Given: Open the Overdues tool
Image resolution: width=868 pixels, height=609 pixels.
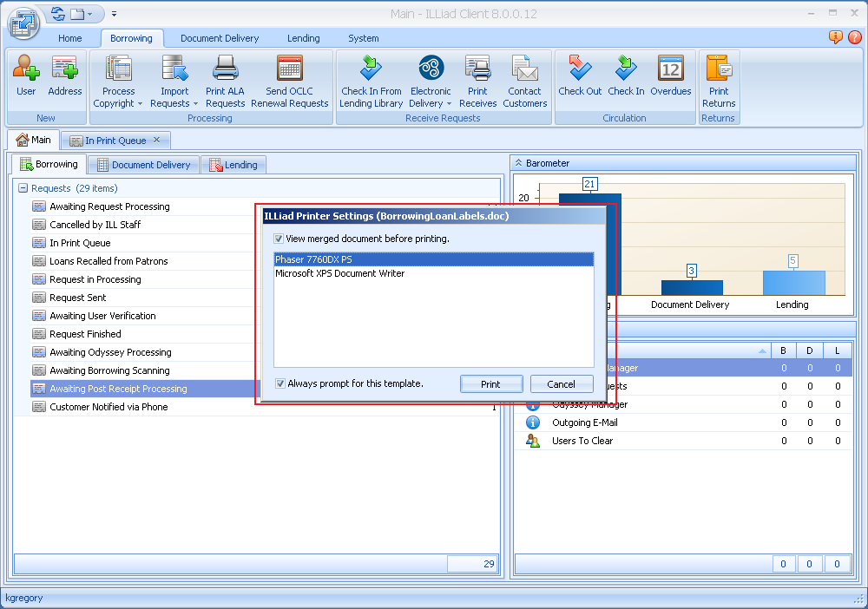Looking at the screenshot, I should [x=670, y=80].
